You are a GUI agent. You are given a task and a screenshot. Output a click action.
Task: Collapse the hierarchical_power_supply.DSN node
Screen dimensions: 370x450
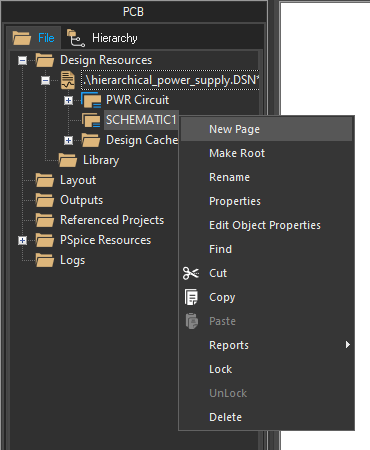click(46, 80)
